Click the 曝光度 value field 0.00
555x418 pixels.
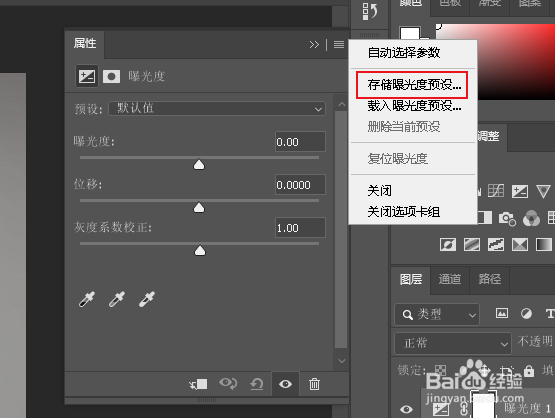[300, 142]
